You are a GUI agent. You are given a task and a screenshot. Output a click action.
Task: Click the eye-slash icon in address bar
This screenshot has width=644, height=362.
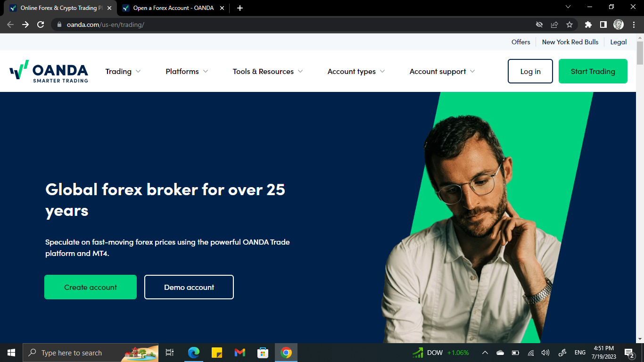539,25
